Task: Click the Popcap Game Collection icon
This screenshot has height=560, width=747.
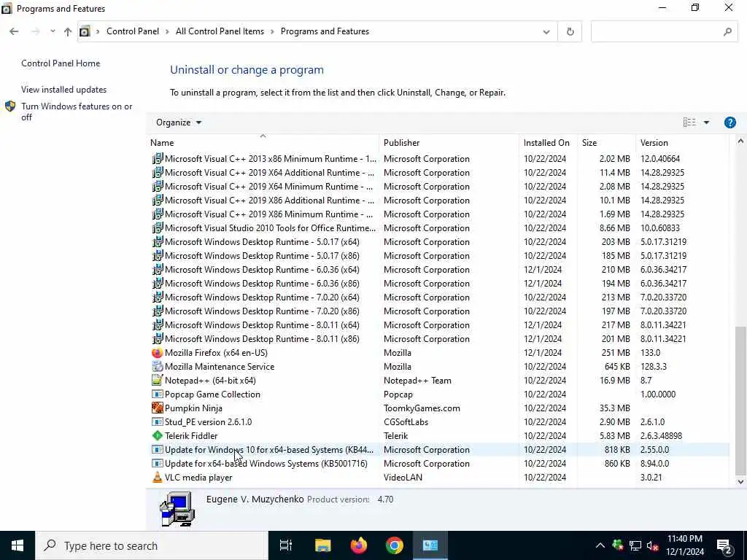Action: pos(158,394)
